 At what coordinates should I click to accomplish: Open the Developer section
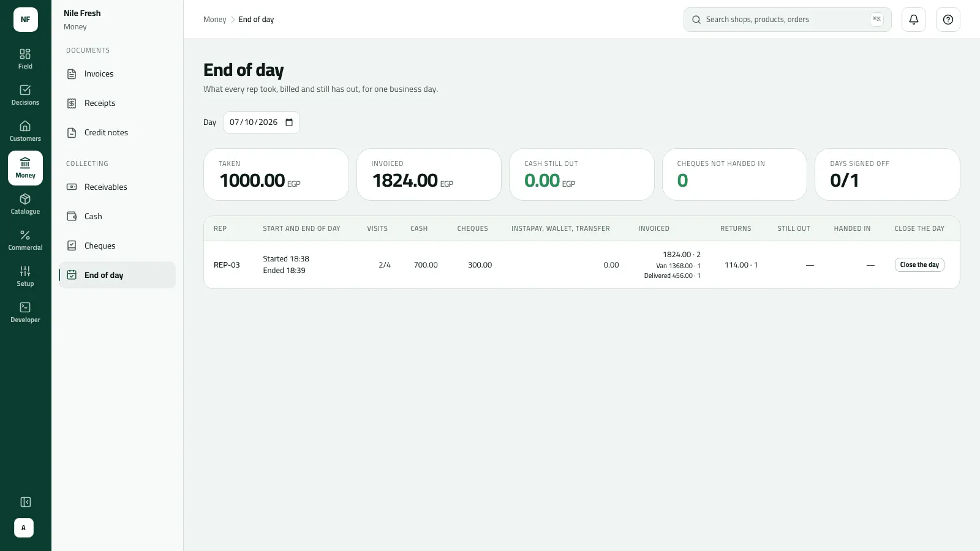[25, 313]
